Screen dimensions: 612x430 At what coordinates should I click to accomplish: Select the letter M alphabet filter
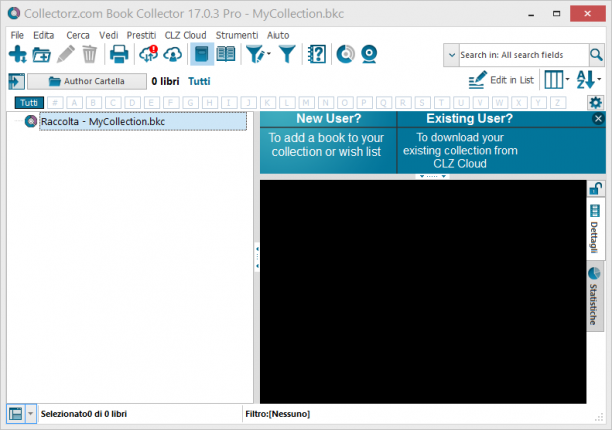tap(306, 103)
